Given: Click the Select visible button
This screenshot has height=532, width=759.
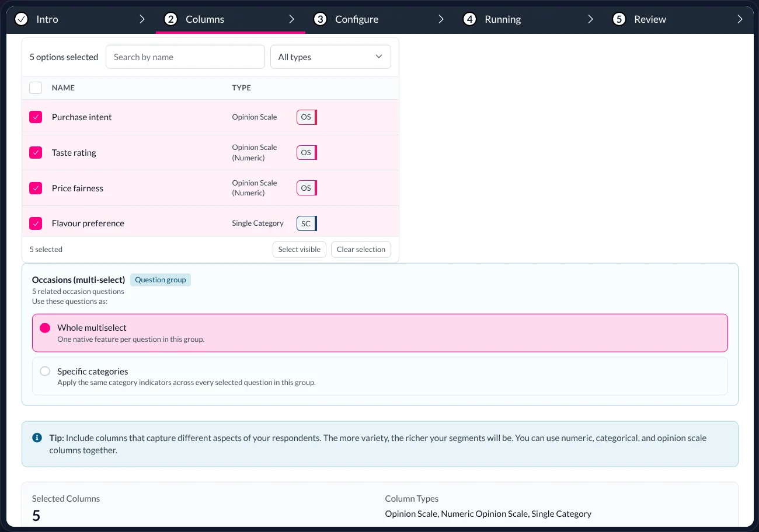Looking at the screenshot, I should (x=300, y=250).
